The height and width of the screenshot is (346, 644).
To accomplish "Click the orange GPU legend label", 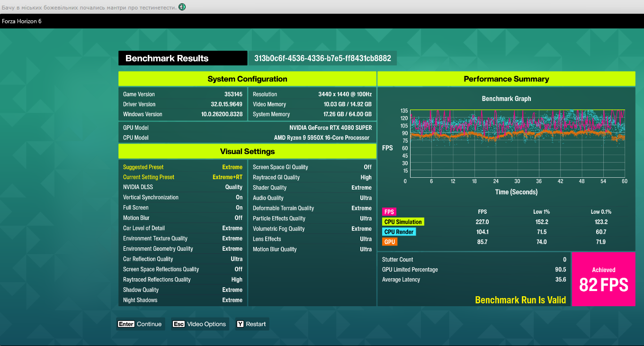I will point(390,242).
